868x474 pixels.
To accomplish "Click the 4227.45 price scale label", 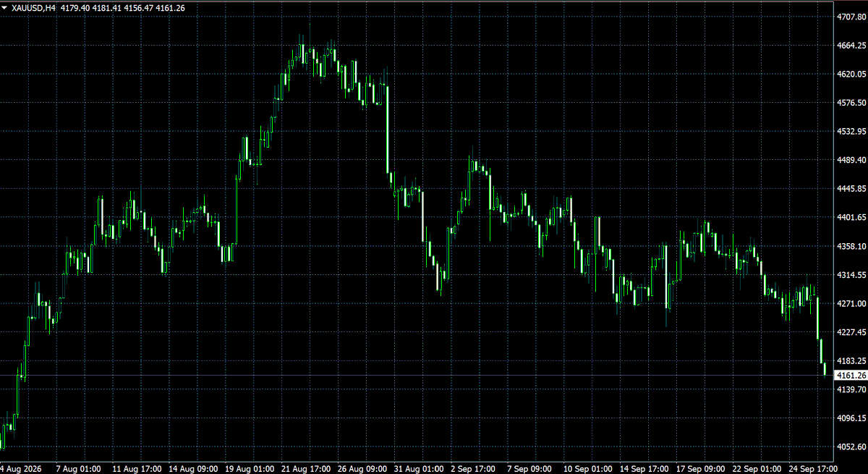I will pos(851,332).
